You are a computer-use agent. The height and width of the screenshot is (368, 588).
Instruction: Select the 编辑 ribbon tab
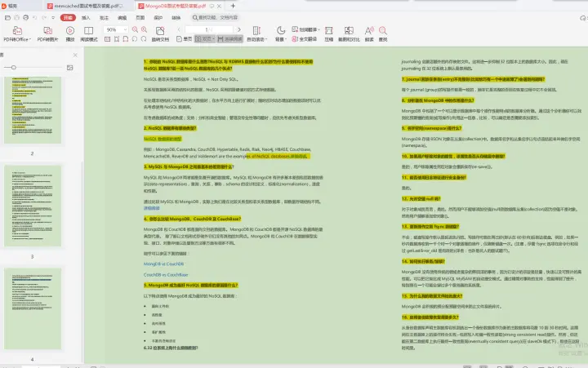(x=122, y=18)
